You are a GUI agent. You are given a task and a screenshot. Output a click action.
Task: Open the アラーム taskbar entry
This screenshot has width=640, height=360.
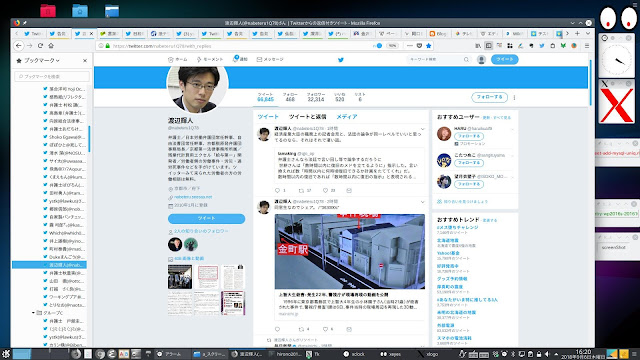[x=172, y=354]
